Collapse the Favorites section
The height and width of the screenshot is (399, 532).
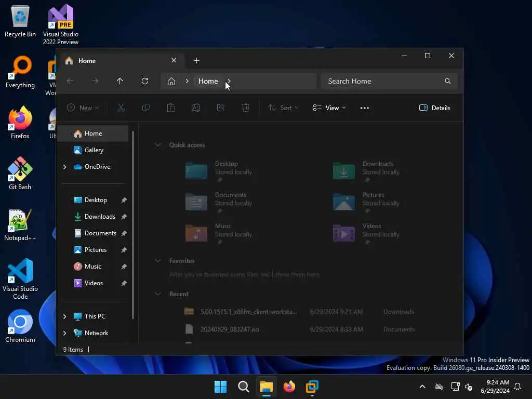(x=158, y=261)
